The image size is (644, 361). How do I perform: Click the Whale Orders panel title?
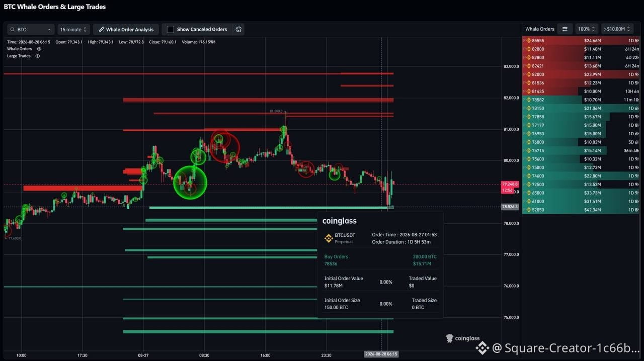coord(540,29)
